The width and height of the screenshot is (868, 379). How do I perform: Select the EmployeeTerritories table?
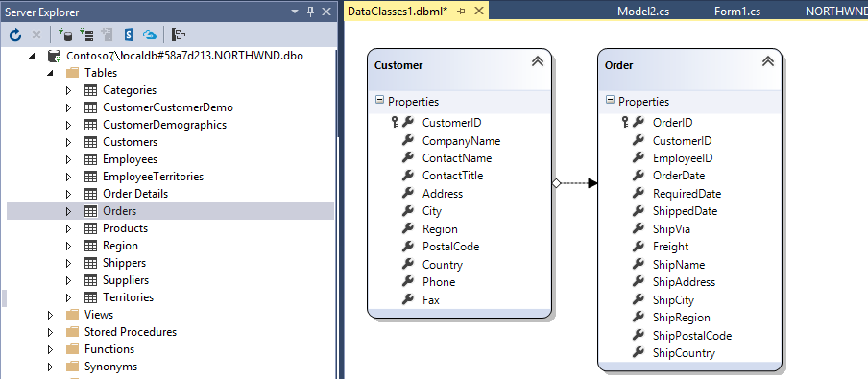tap(153, 177)
